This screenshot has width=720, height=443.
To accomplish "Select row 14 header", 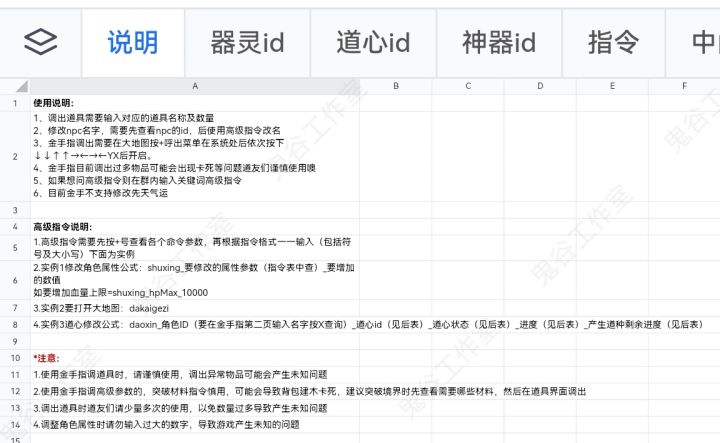I will point(15,425).
